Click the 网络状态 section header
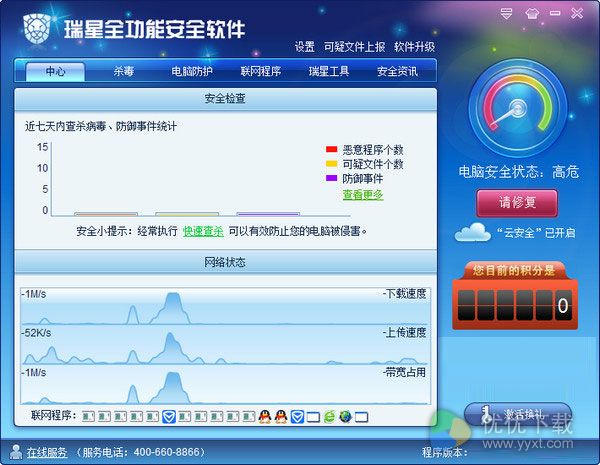Image resolution: width=600 pixels, height=465 pixels. [225, 262]
